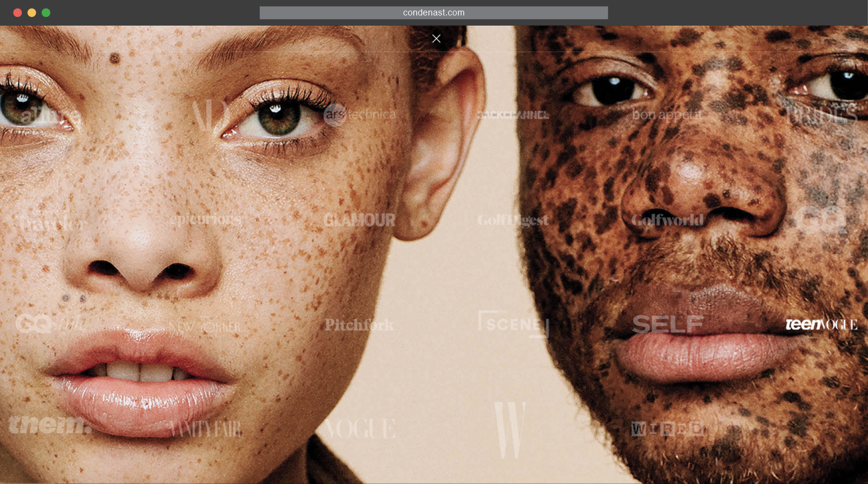This screenshot has width=868, height=484.
Task: Close the brands overlay with the X
Action: tap(436, 39)
